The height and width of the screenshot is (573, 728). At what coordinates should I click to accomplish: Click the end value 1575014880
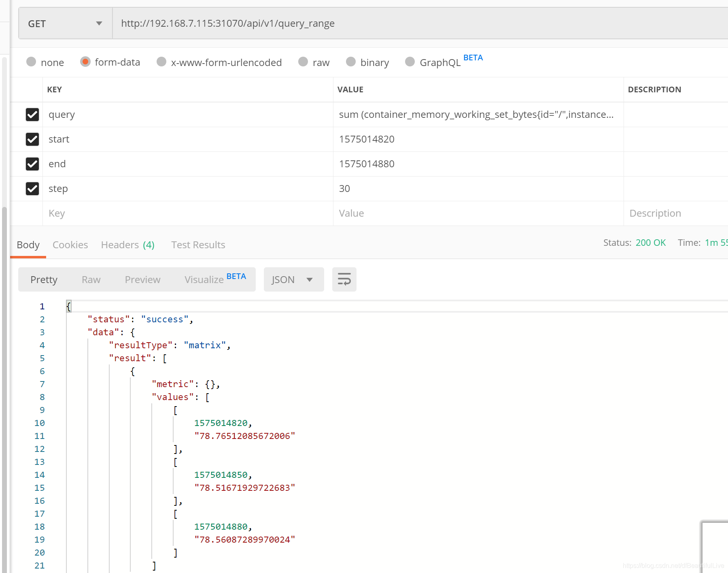[x=367, y=164]
